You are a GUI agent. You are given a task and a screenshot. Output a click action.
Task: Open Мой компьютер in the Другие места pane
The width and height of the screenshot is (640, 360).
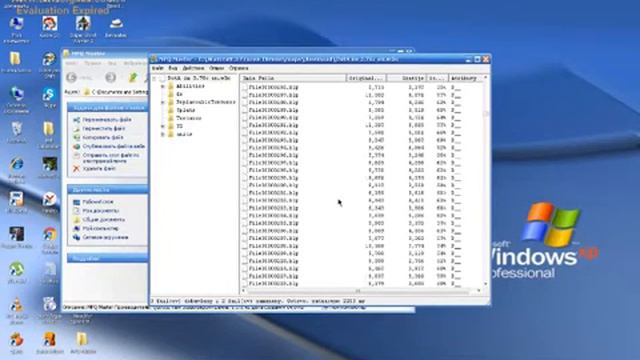click(100, 229)
